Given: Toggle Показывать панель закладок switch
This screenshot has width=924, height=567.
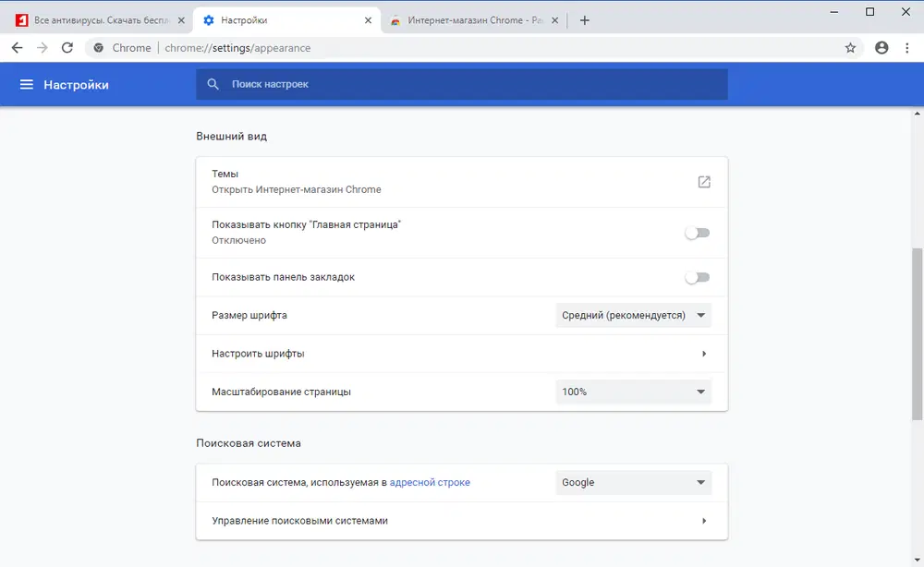Looking at the screenshot, I should pos(697,277).
